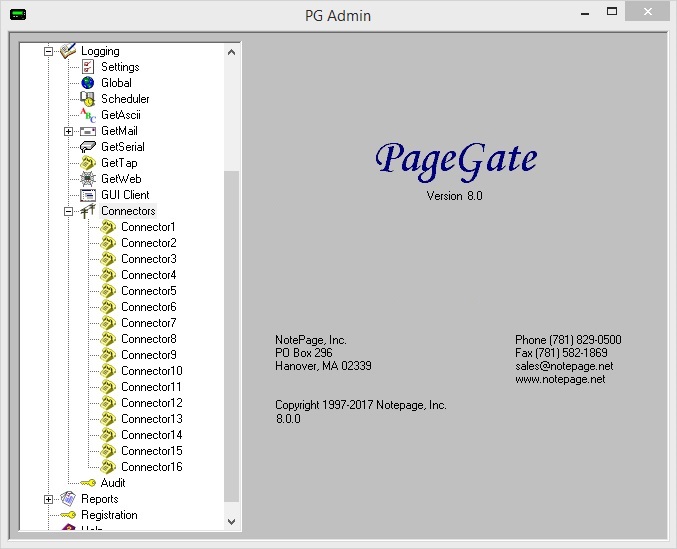
Task: Click the PG Admin title bar pager icon
Action: pos(18,15)
